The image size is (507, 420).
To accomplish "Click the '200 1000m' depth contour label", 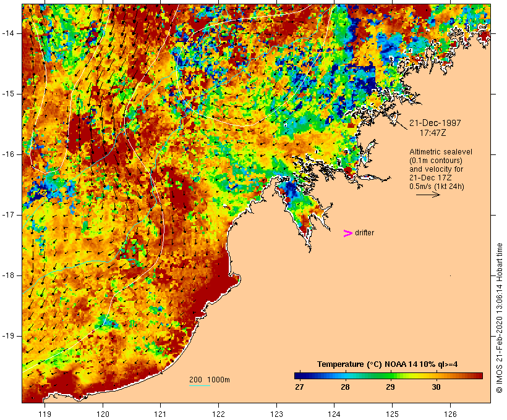I will tap(210, 380).
